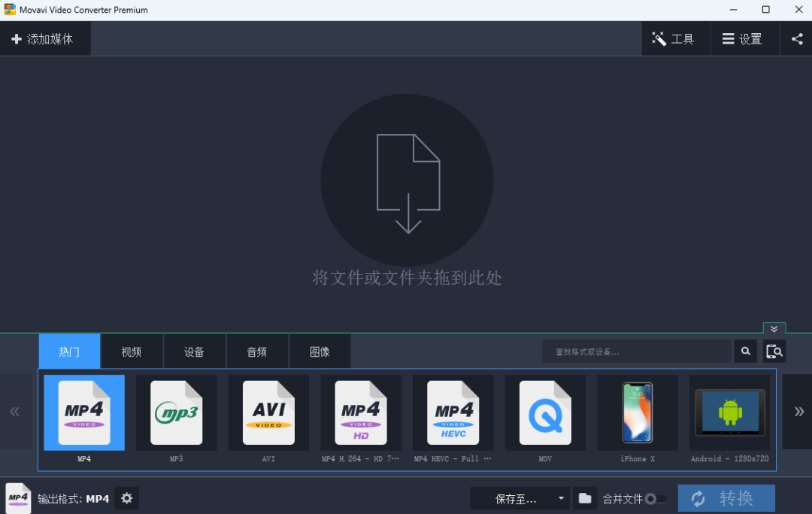Click the format search input field
Image resolution: width=812 pixels, height=514 pixels.
[x=637, y=351]
